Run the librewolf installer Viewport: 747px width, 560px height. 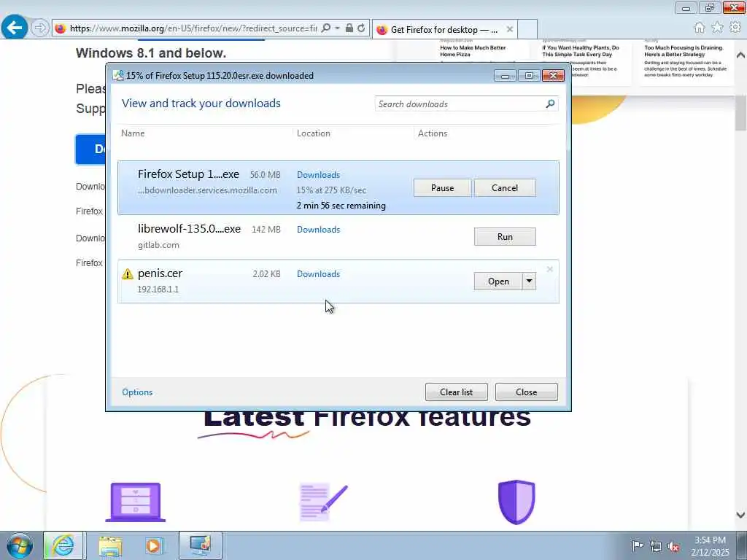coord(505,237)
